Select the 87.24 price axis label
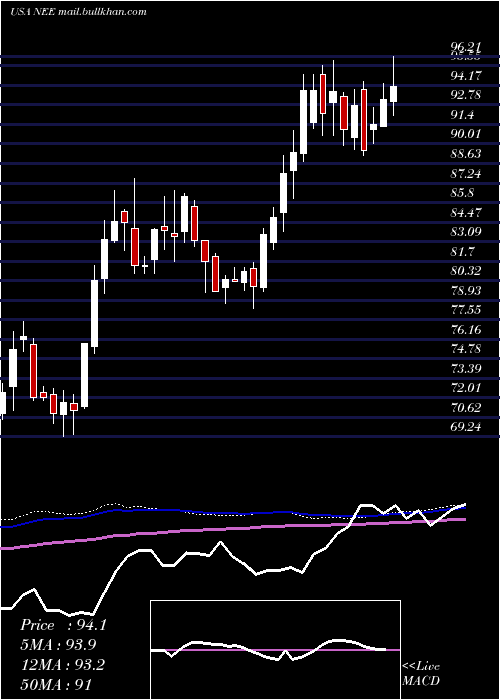The height and width of the screenshot is (700, 500). coord(466,173)
